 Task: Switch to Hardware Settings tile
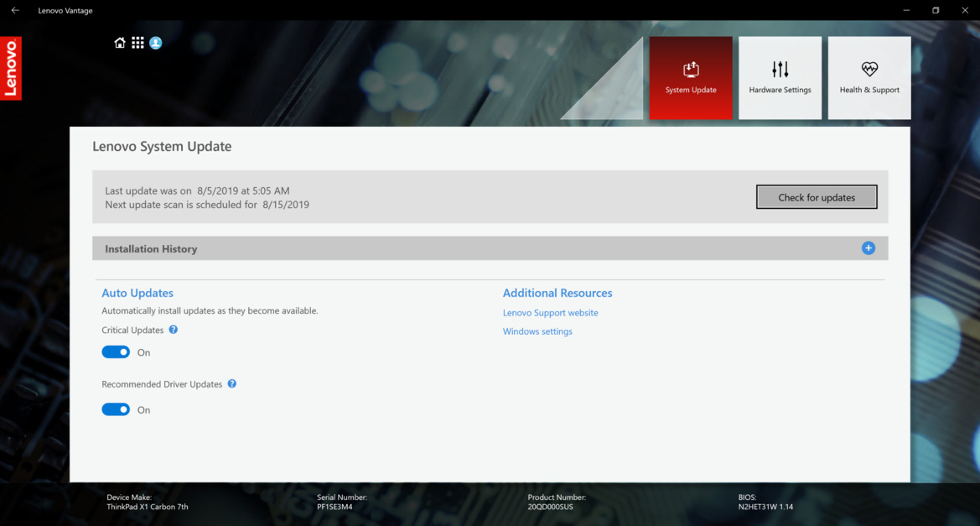click(780, 77)
